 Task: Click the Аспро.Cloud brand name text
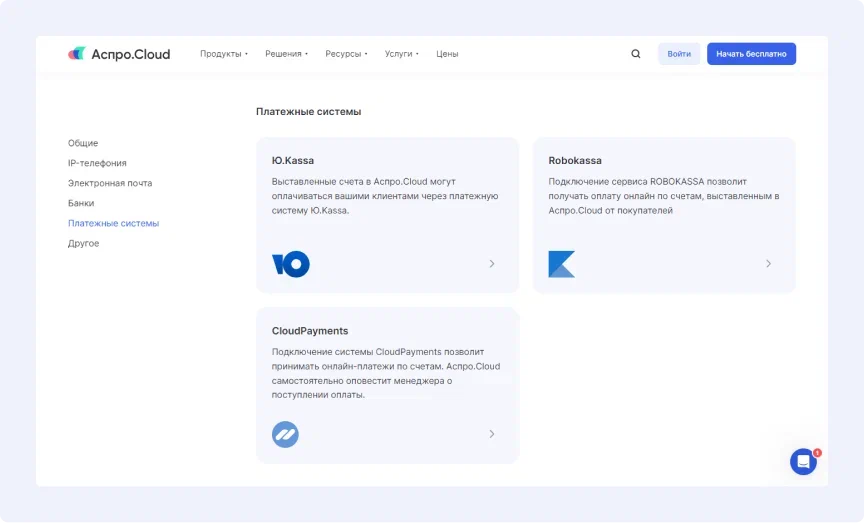pos(131,54)
